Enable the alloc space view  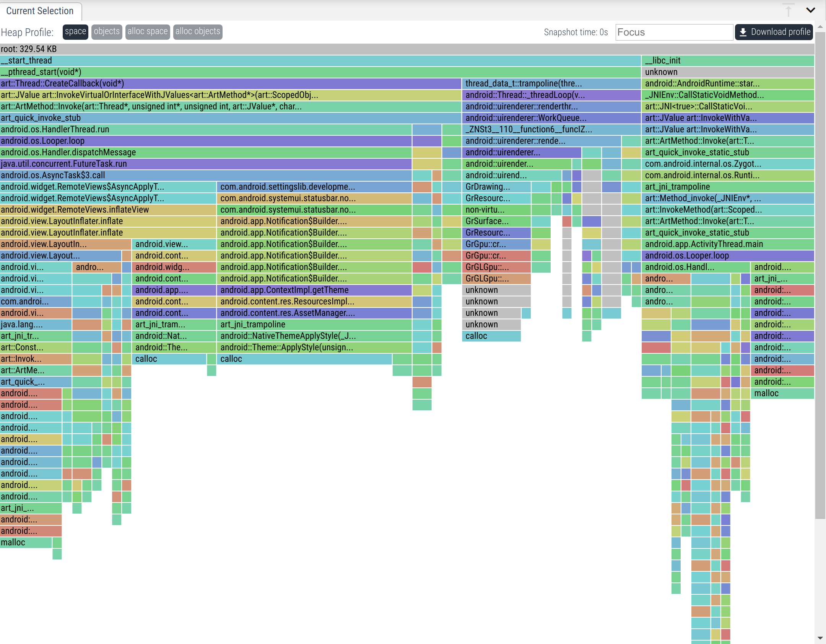(x=148, y=32)
